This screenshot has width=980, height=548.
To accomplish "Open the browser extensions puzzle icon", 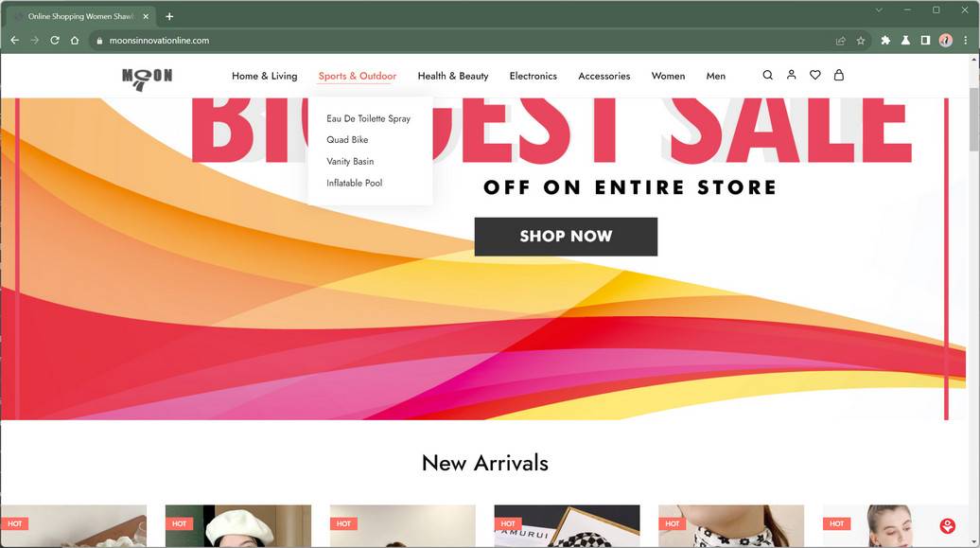I will 885,40.
